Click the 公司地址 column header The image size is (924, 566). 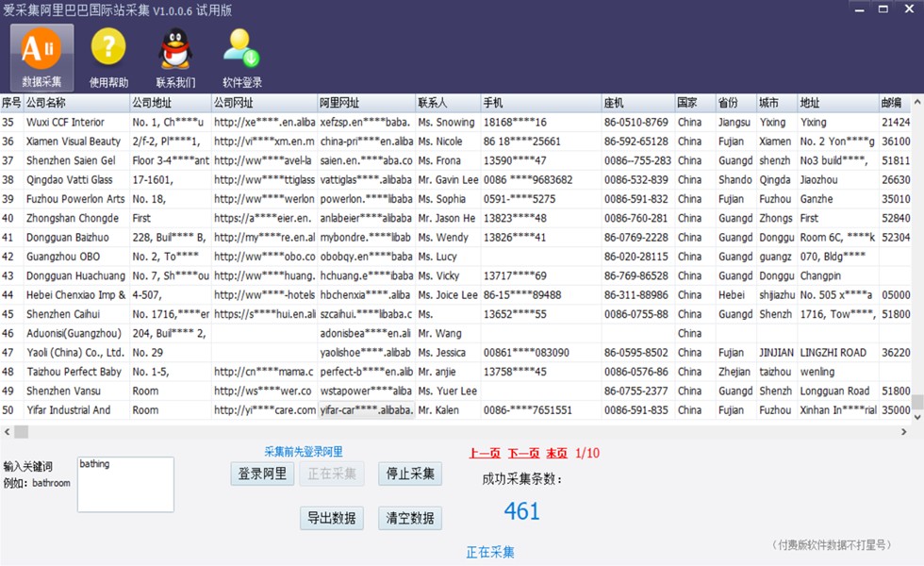coord(171,103)
